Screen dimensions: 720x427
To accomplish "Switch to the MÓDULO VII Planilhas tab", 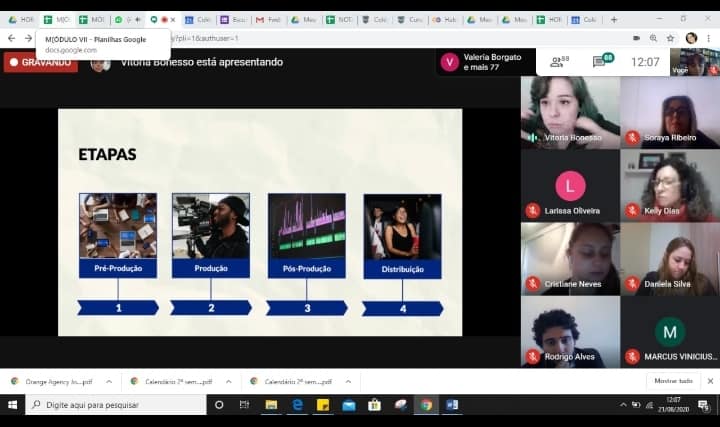I will pyautogui.click(x=58, y=19).
